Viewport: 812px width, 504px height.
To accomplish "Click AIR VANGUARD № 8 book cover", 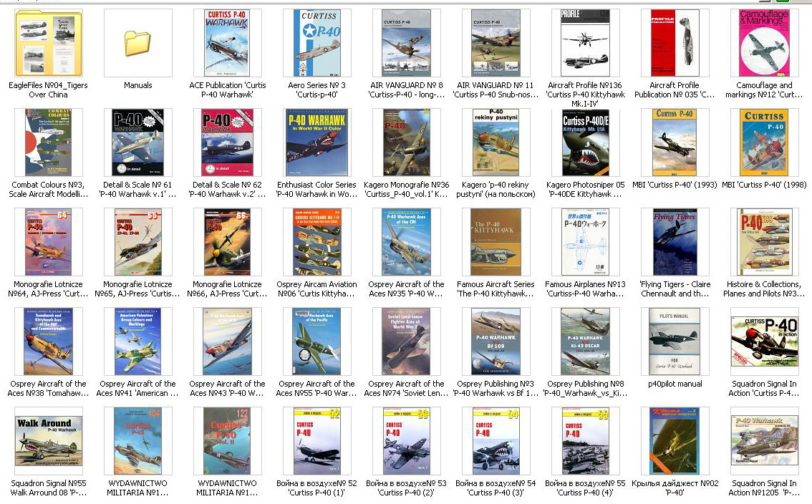I will click(406, 43).
